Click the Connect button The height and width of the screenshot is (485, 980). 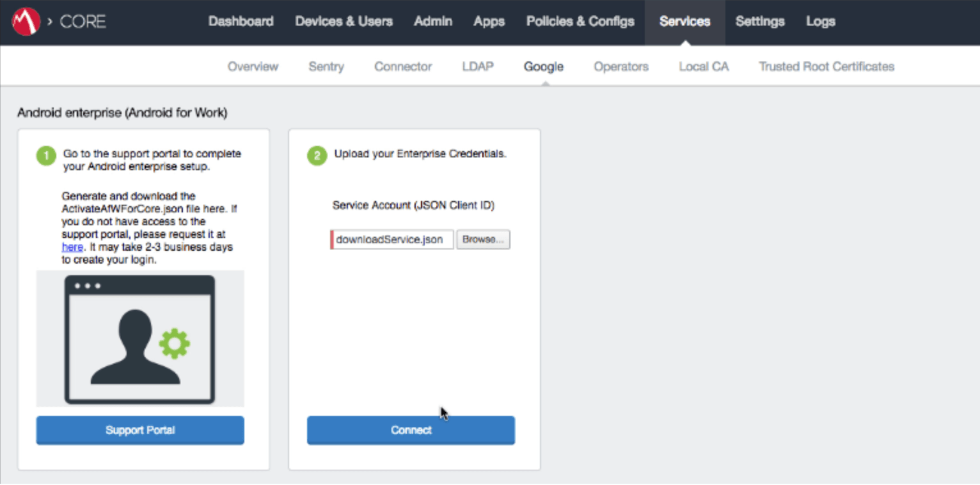[x=411, y=430]
